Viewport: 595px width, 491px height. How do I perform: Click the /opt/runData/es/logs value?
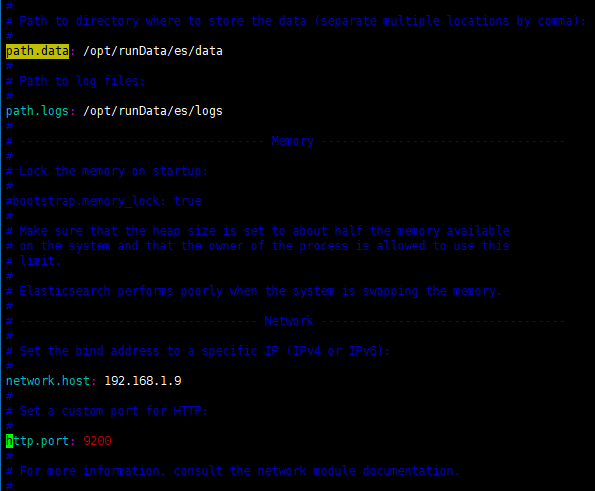pyautogui.click(x=153, y=111)
